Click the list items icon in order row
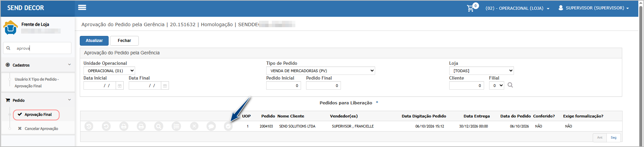This screenshot has width=644, height=147. pos(176,126)
